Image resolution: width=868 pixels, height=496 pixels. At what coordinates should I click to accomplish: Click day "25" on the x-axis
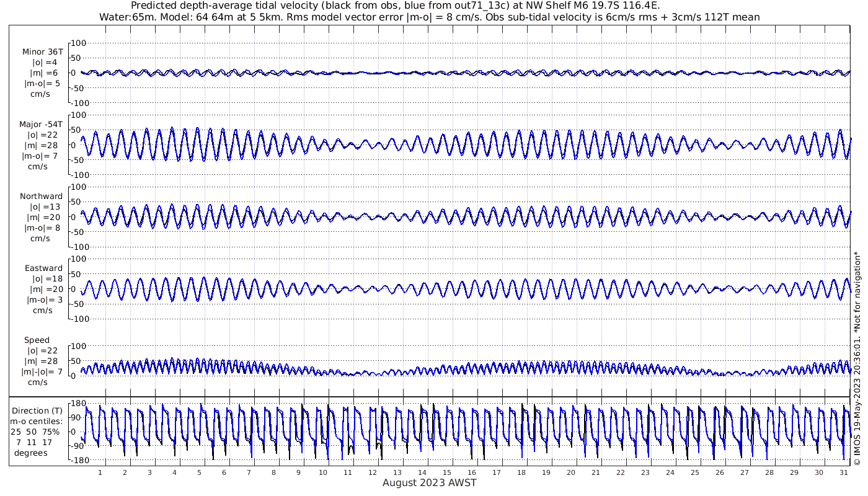695,472
